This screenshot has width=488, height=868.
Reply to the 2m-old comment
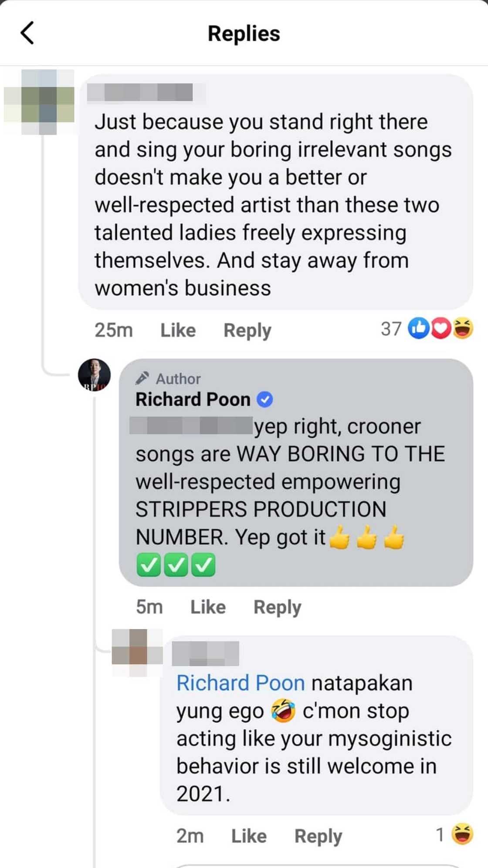point(318,836)
